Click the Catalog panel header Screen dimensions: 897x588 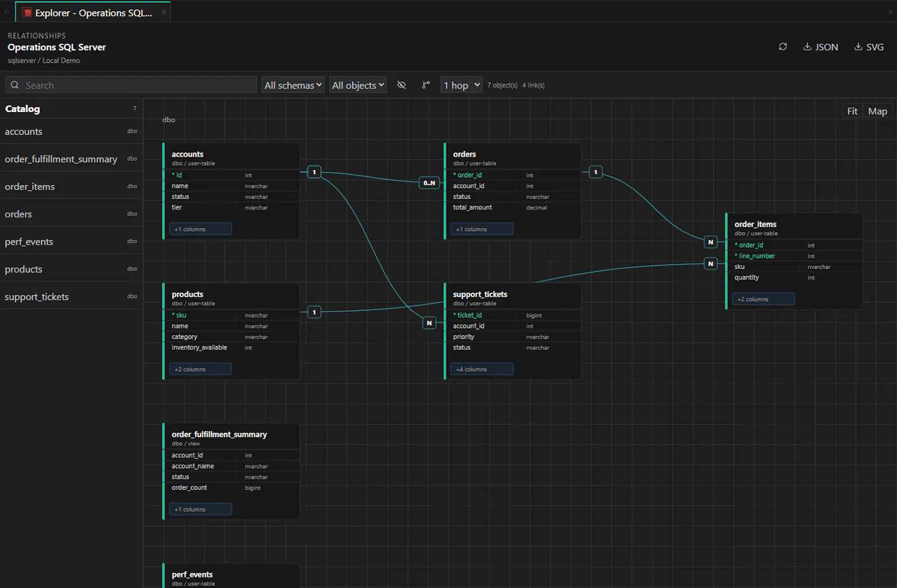[x=71, y=109]
